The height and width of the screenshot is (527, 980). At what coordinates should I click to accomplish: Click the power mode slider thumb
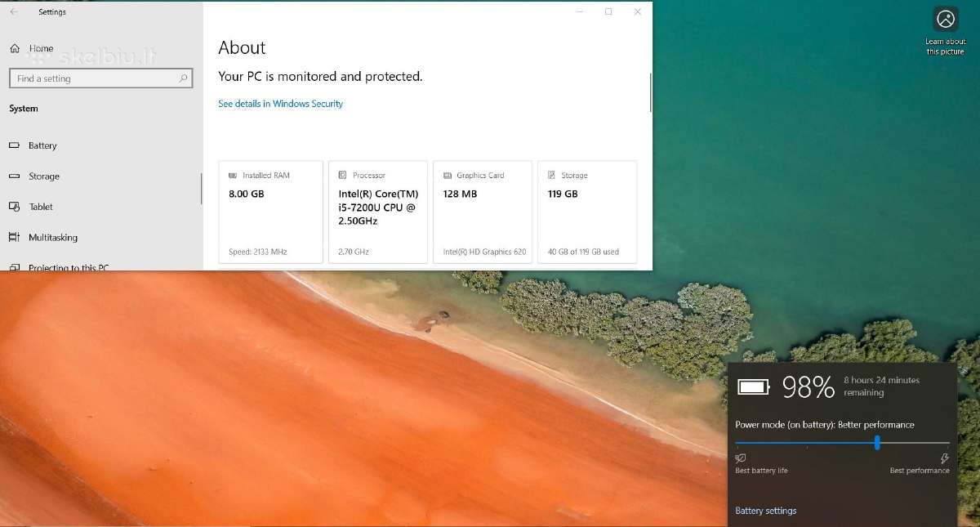click(x=877, y=443)
